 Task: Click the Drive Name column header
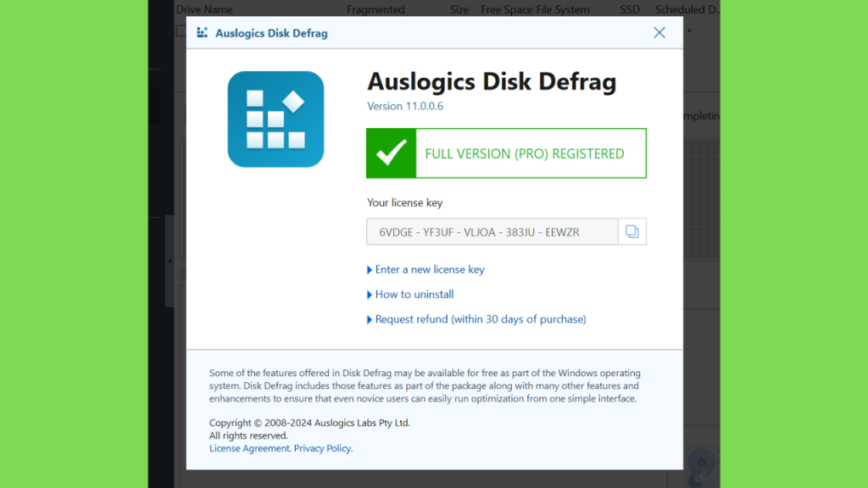[x=204, y=9]
